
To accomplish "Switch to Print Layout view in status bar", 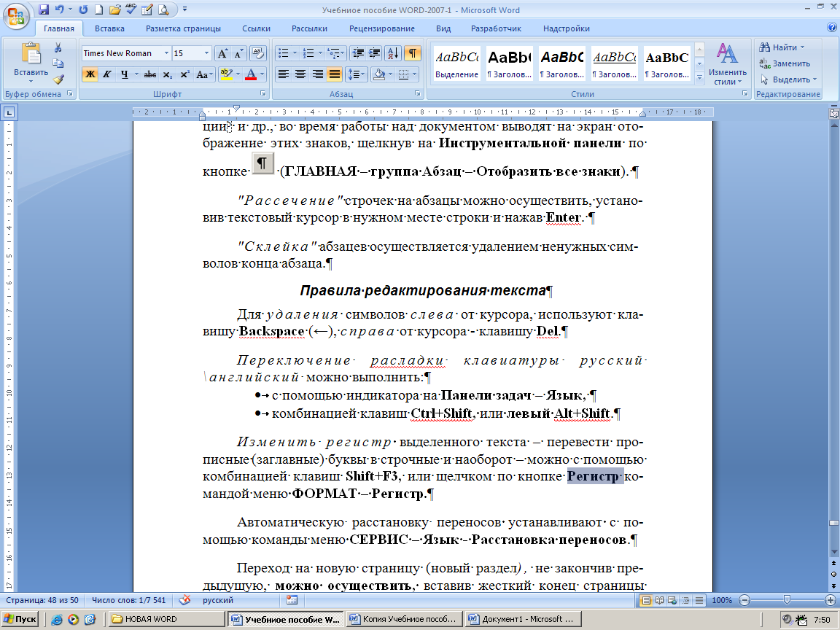I will click(646, 601).
